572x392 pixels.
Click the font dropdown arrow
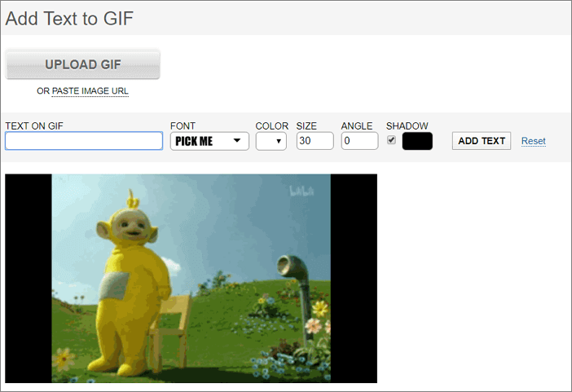coord(237,141)
